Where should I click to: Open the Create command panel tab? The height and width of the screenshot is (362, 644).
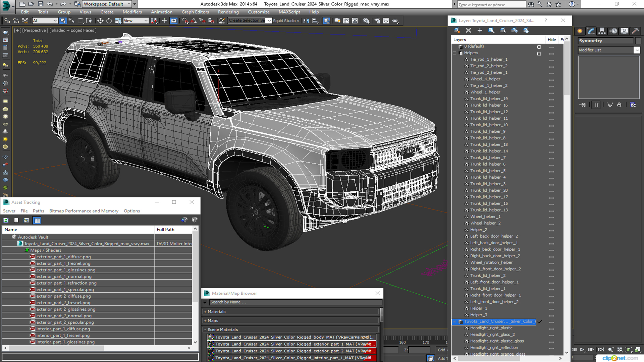[580, 31]
